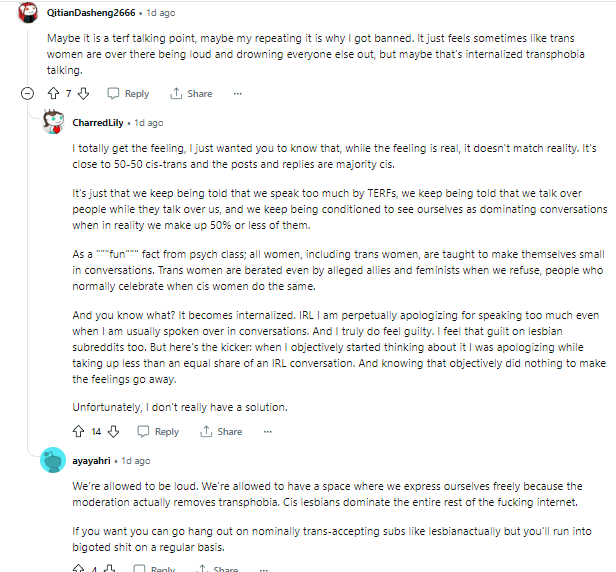Click ayayahri's teal avatar
Viewport: 616px width, 572px height.
tap(53, 460)
